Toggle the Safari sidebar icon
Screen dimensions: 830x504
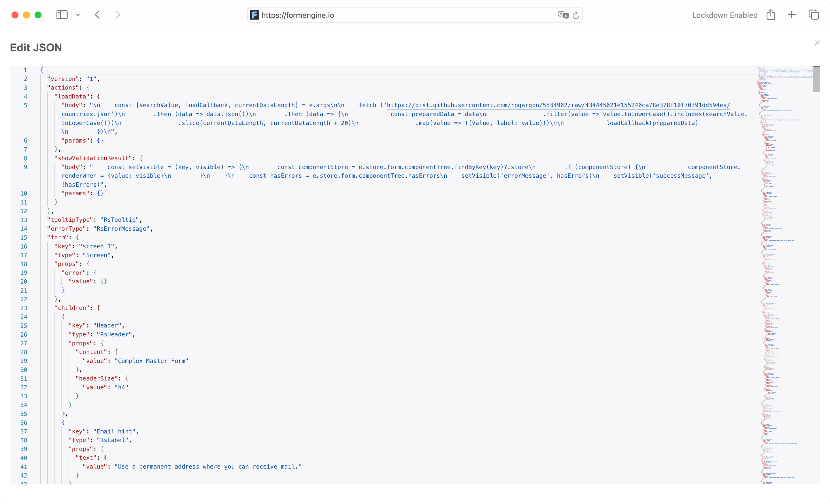[x=62, y=15]
